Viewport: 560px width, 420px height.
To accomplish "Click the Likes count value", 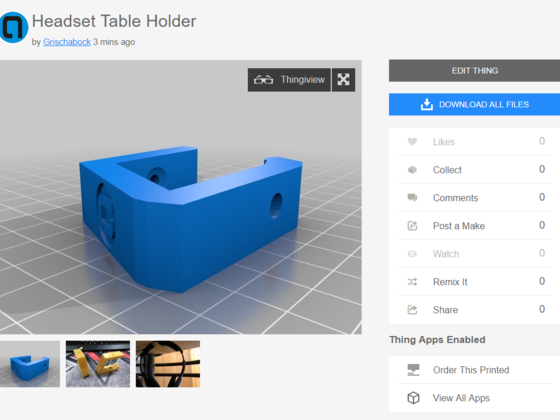I will [x=542, y=141].
